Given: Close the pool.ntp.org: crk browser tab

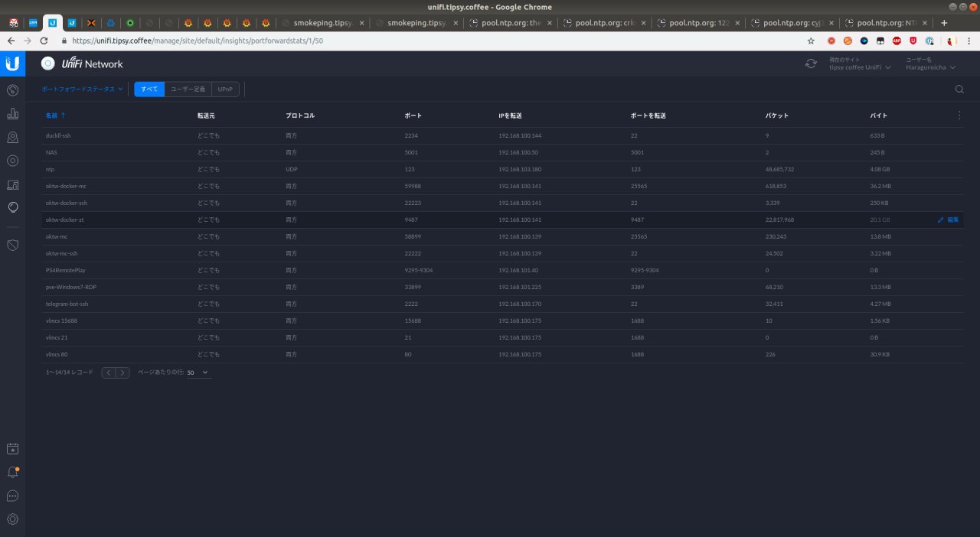Looking at the screenshot, I should (x=643, y=23).
